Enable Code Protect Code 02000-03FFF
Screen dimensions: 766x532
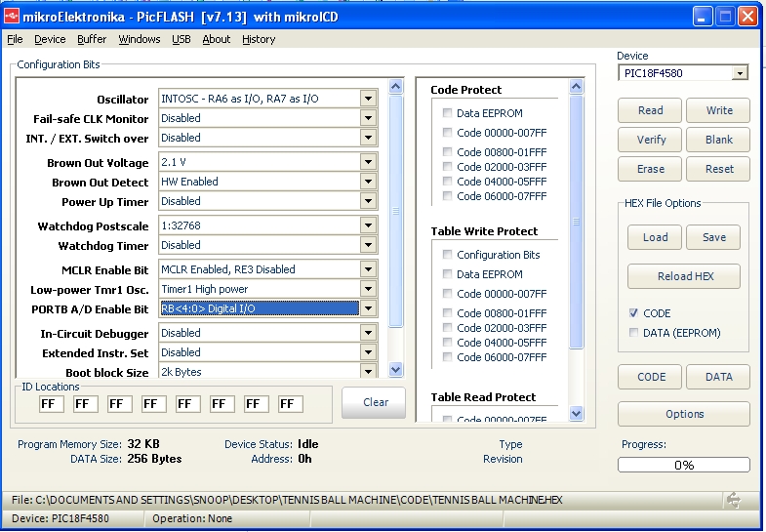point(447,166)
